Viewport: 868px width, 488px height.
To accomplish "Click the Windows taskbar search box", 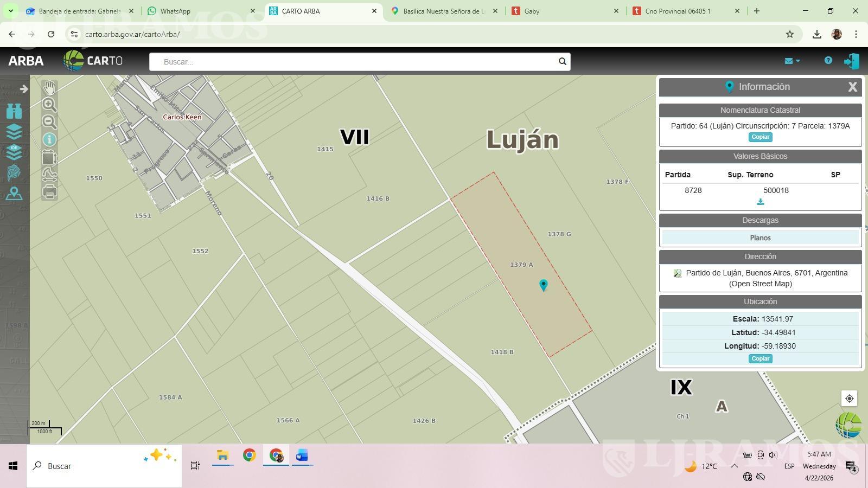I will click(104, 466).
